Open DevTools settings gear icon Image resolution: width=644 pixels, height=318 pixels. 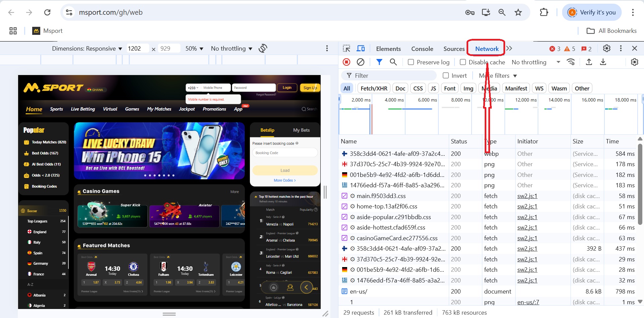[606, 49]
